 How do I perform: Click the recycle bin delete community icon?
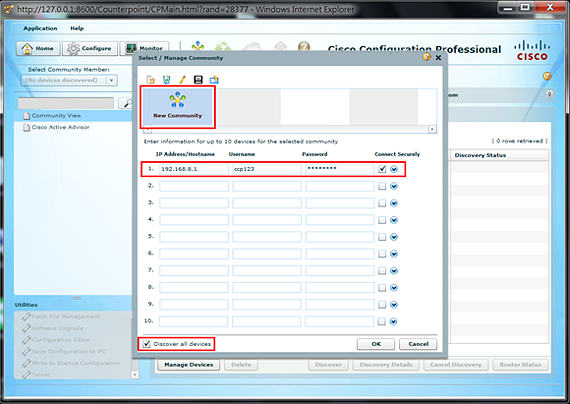(166, 80)
